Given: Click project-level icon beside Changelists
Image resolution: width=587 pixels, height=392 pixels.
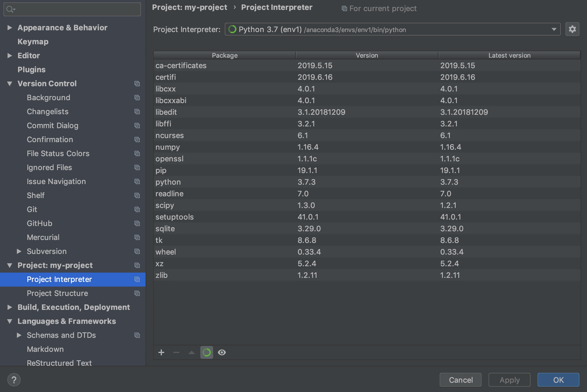Looking at the screenshot, I should [x=137, y=112].
